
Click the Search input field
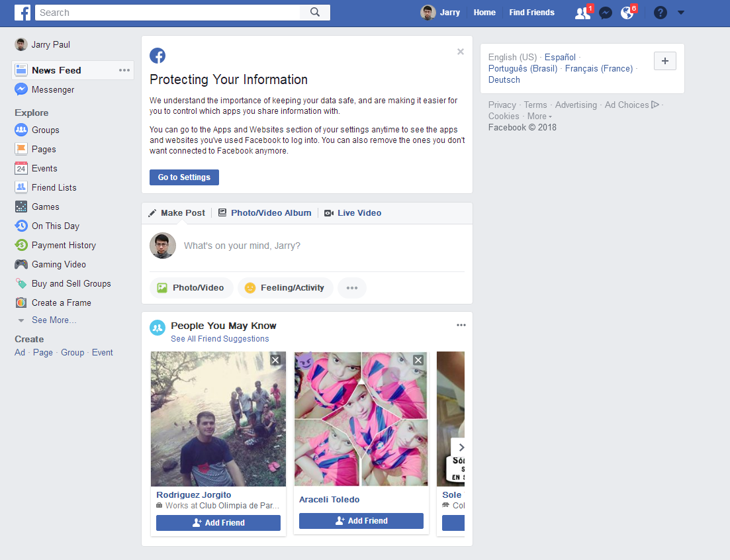[167, 13]
